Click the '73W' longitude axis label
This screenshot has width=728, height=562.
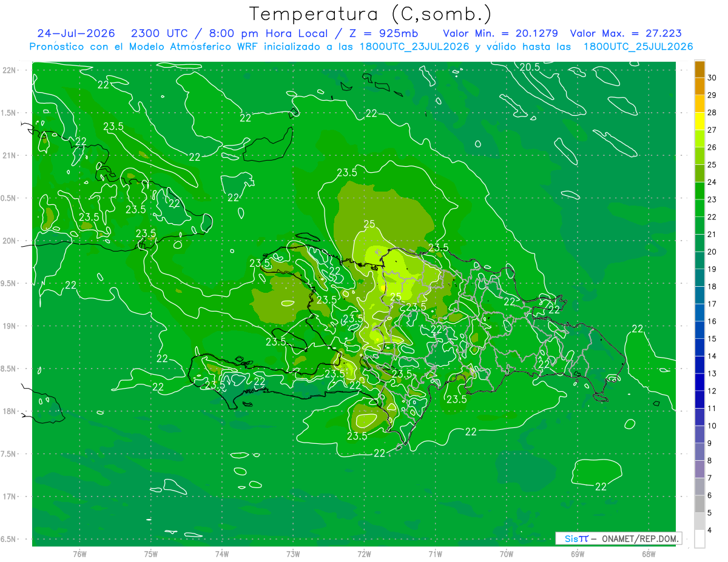pyautogui.click(x=293, y=554)
